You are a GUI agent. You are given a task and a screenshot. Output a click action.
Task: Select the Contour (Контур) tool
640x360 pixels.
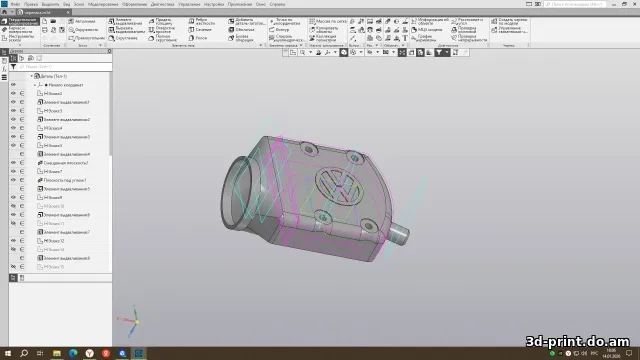279,29
